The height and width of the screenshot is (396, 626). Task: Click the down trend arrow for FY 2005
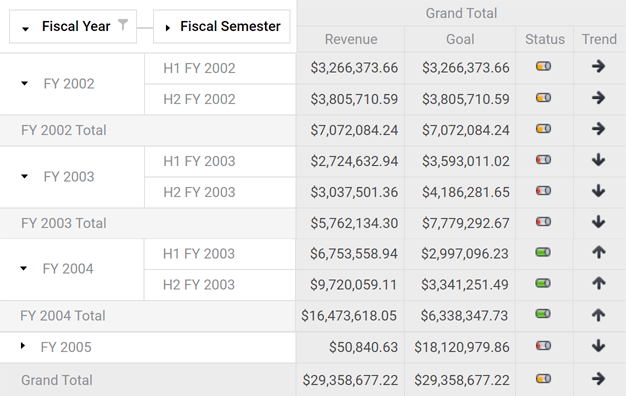(x=598, y=346)
